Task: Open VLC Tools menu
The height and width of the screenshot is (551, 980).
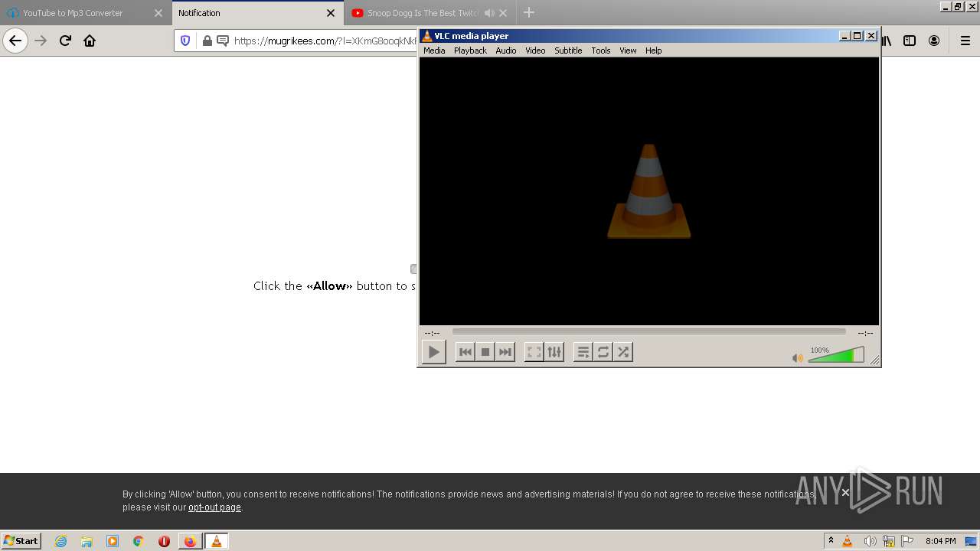Action: click(601, 51)
